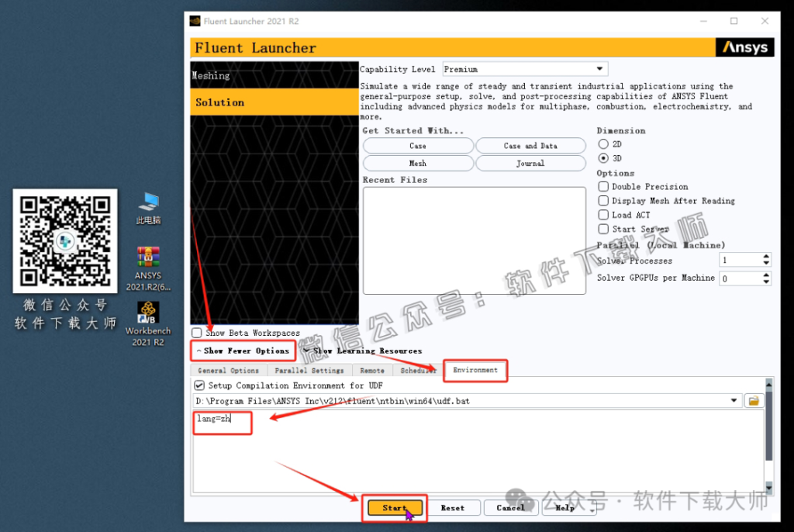The image size is (794, 532).
Task: Switch to the Environment tab
Action: click(x=475, y=371)
